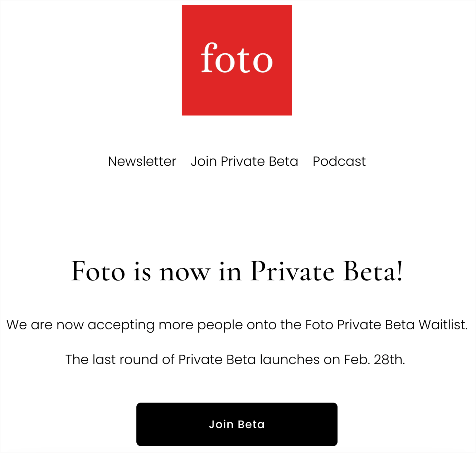The width and height of the screenshot is (476, 453).
Task: Open the Newsletter nav link
Action: [x=142, y=161]
